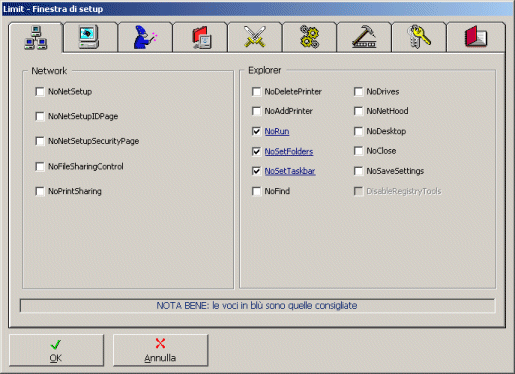The height and width of the screenshot is (374, 515).
Task: Click the NoRun blue label
Action: click(277, 131)
